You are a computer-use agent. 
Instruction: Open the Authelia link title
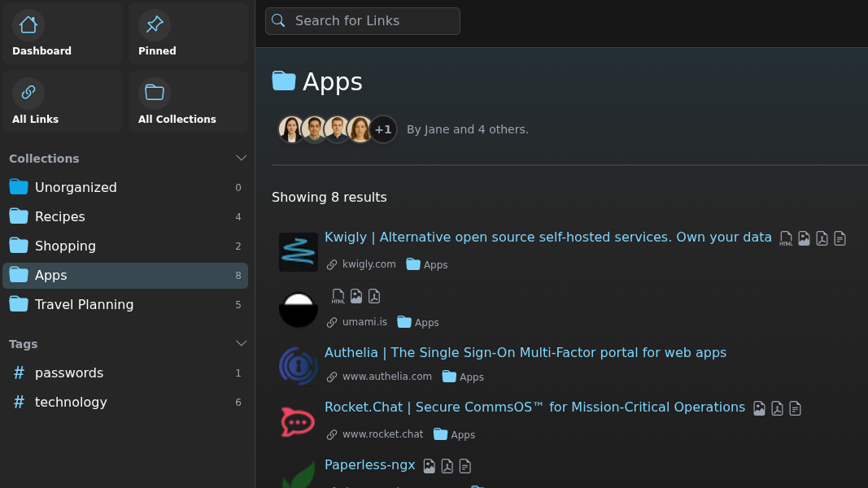(x=526, y=353)
